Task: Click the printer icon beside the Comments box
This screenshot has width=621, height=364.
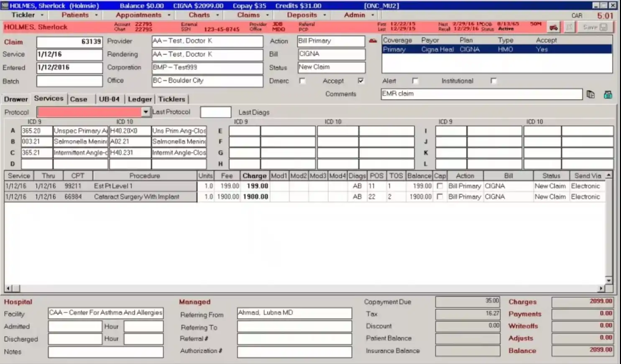Action: point(608,94)
